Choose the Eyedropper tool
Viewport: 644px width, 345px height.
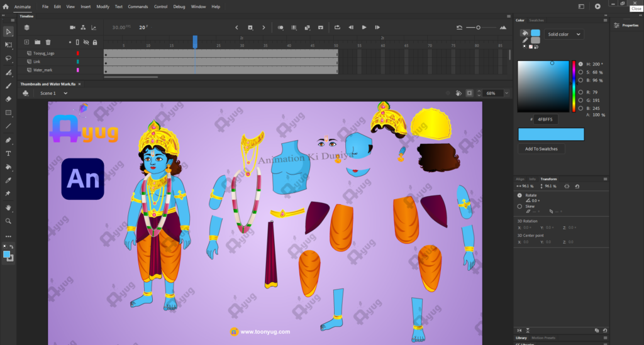click(8, 180)
